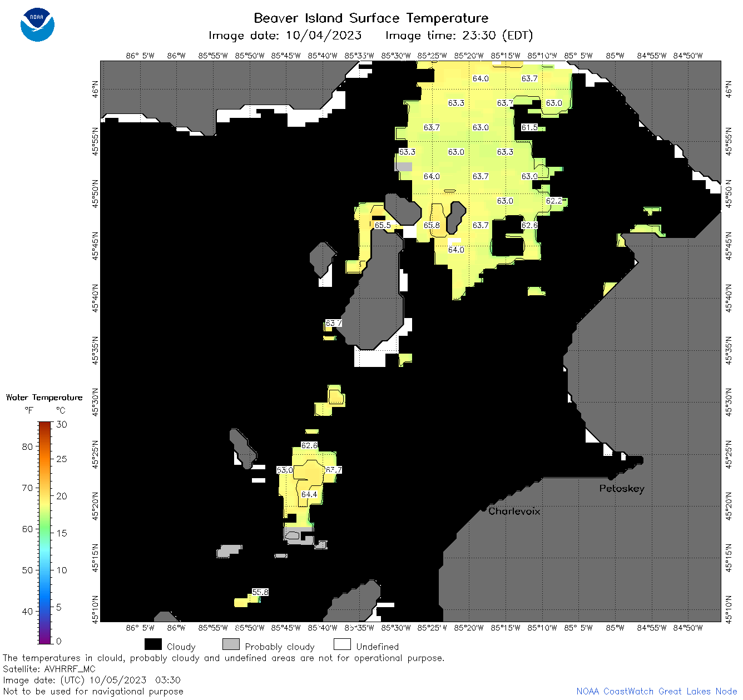Screen dimensions: 743x700
Task: Click the water temperature color scale bar
Action: coord(45,533)
